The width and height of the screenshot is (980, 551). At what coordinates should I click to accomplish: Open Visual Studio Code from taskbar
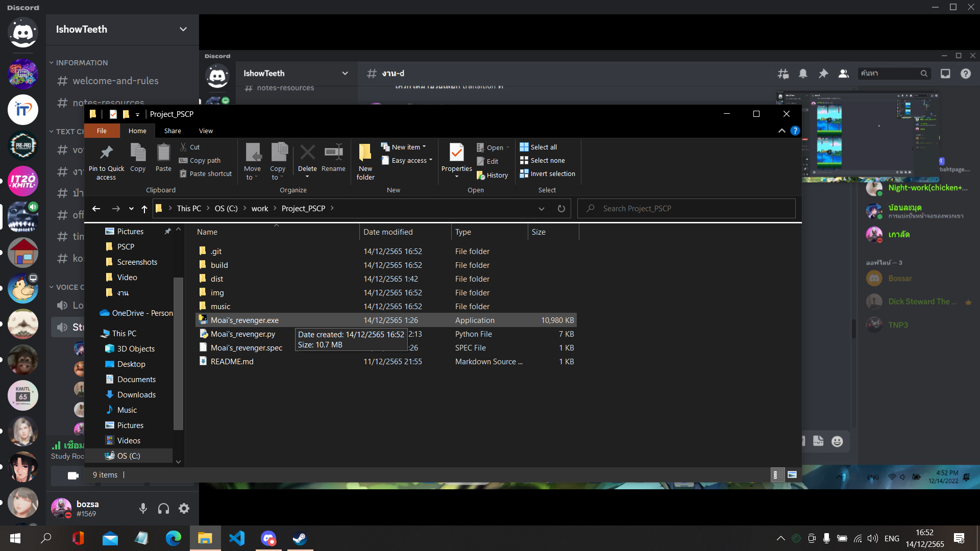tap(237, 538)
